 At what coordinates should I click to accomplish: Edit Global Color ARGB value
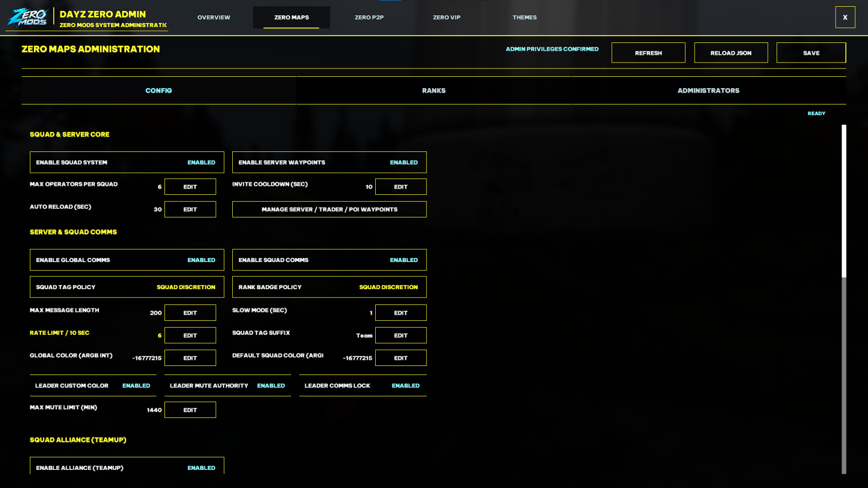click(x=190, y=358)
